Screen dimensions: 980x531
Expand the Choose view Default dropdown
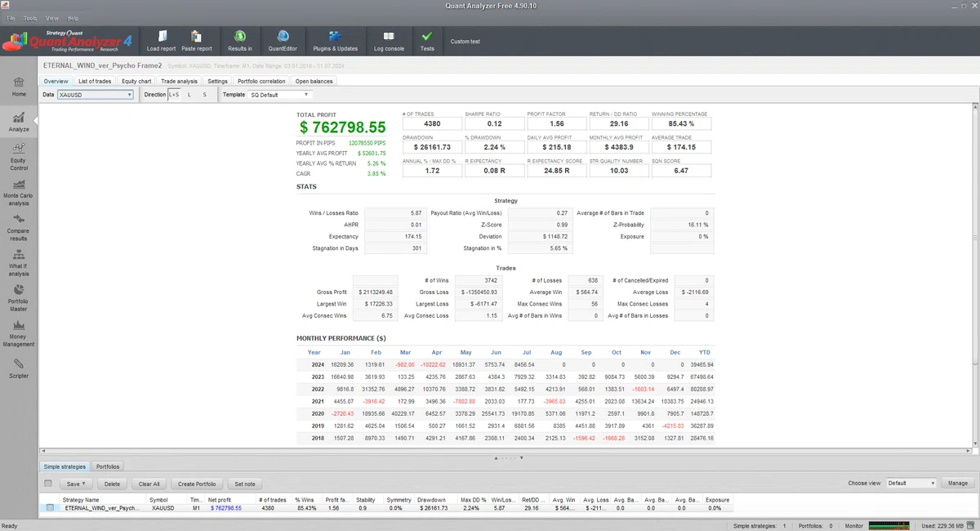[911, 484]
